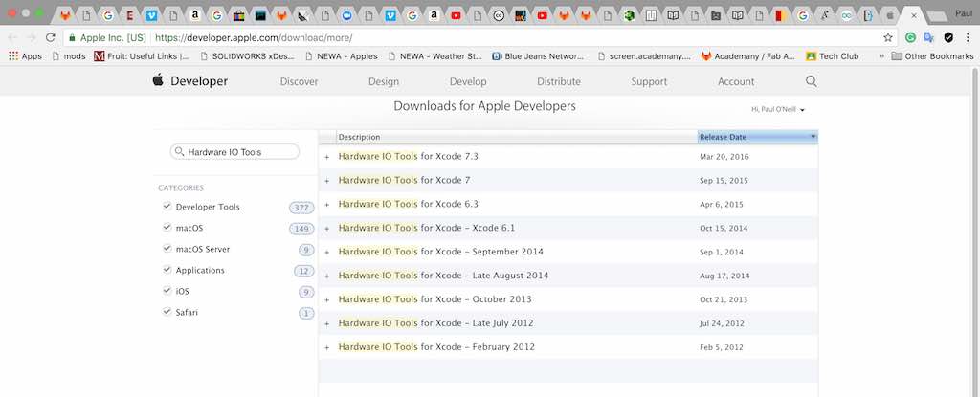Screen dimensions: 980x397
Task: Switch to the blue chat bubble favicon tab
Action: (x=346, y=15)
